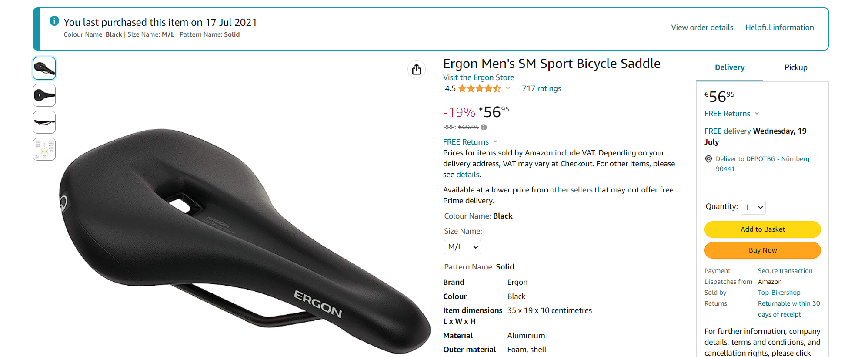Open the Quantity dropdown
The height and width of the screenshot is (357, 868).
(x=753, y=207)
